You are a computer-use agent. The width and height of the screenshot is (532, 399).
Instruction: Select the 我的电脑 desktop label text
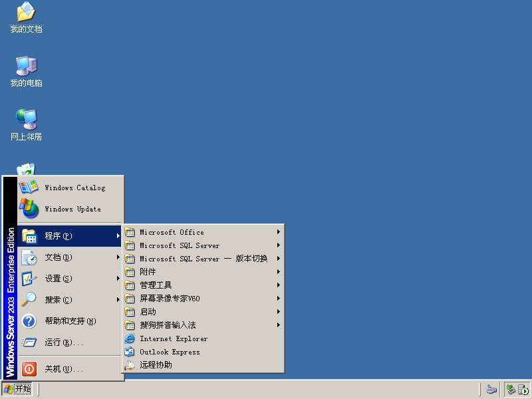point(26,83)
